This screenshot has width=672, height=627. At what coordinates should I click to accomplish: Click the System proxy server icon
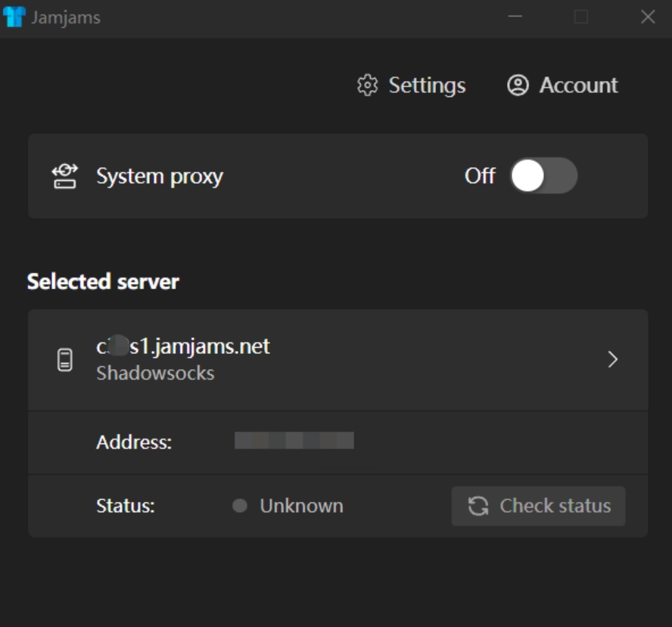click(x=65, y=176)
